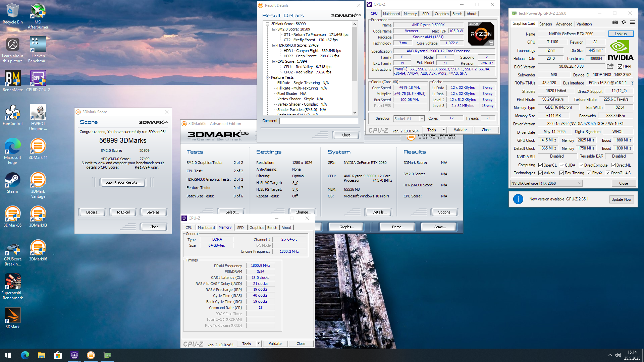Toggle the UEFI checkbox in GPU-Z
Image resolution: width=644 pixels, height=362 pixels.
(x=620, y=67)
